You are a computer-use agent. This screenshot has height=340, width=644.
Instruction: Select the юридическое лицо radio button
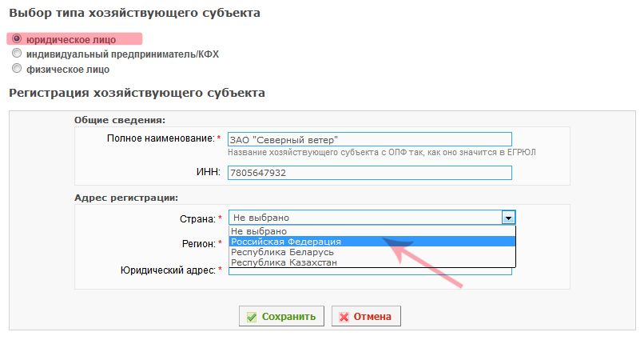[x=17, y=38]
